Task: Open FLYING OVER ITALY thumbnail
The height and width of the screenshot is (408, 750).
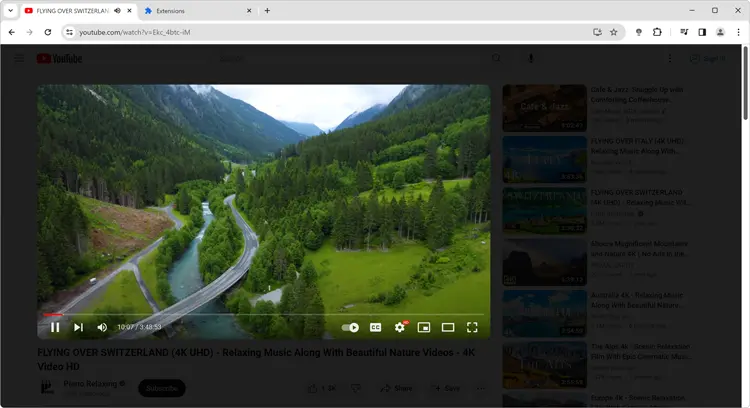Action: 544,159
